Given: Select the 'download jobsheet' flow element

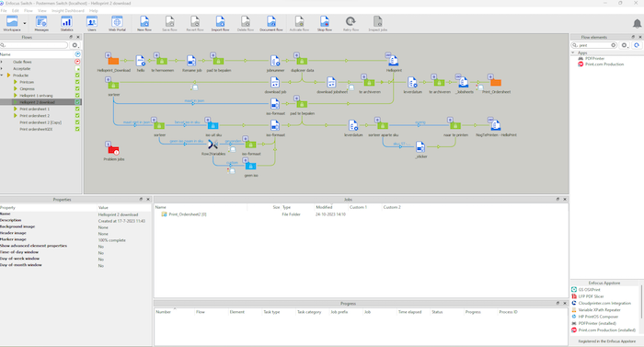Looking at the screenshot, I should point(331,83).
